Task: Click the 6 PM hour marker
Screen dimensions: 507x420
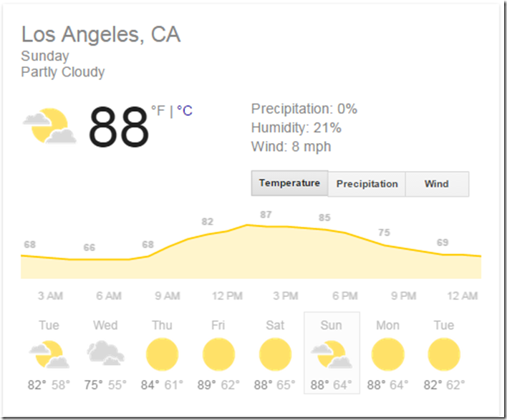Action: point(345,296)
